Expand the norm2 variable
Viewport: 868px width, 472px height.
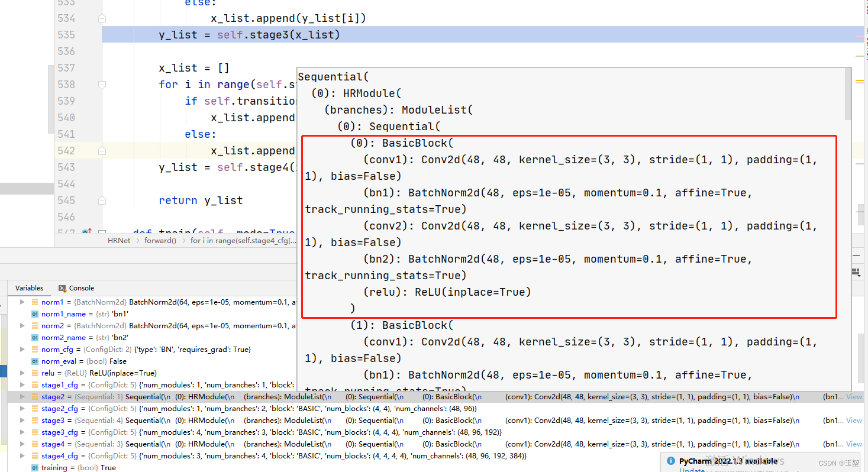pos(22,326)
